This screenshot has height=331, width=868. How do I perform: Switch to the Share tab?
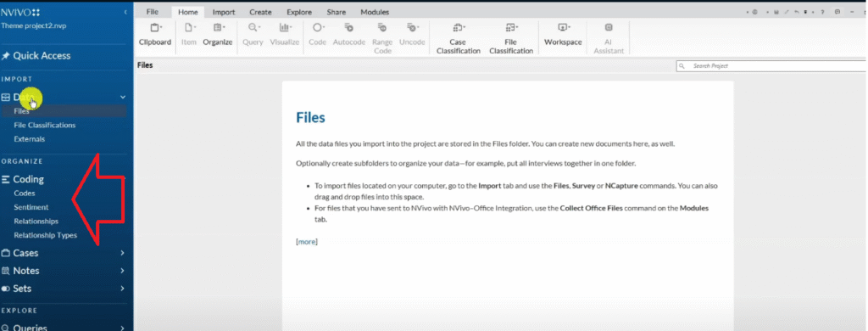336,12
